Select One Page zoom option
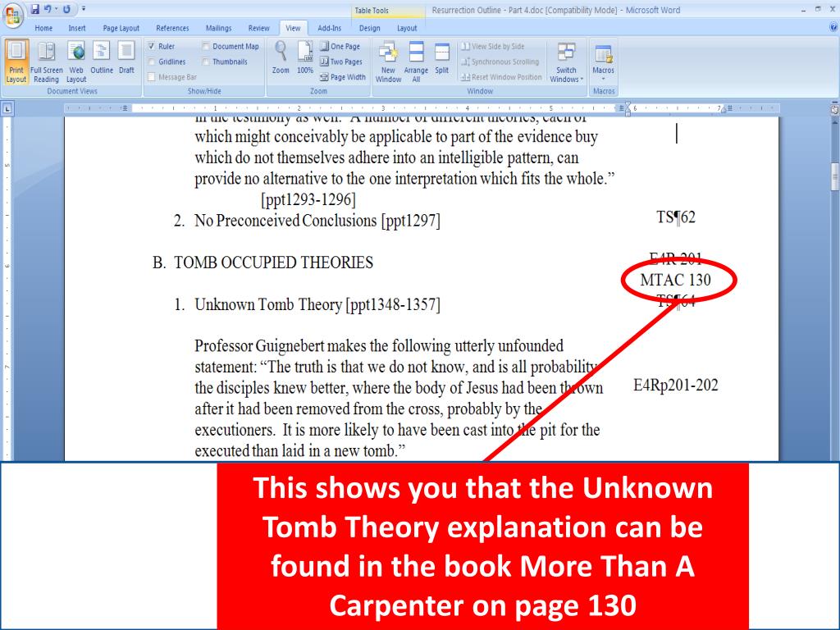Viewport: 840px width, 630px height. tap(340, 47)
